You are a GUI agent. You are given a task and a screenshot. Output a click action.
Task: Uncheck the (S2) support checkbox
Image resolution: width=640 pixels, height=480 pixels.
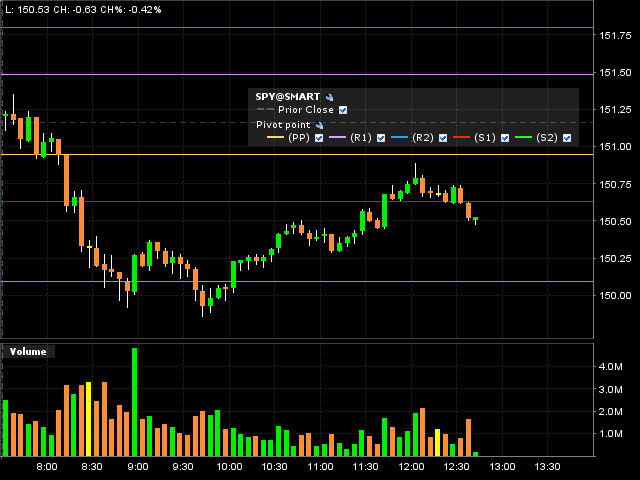pos(567,138)
